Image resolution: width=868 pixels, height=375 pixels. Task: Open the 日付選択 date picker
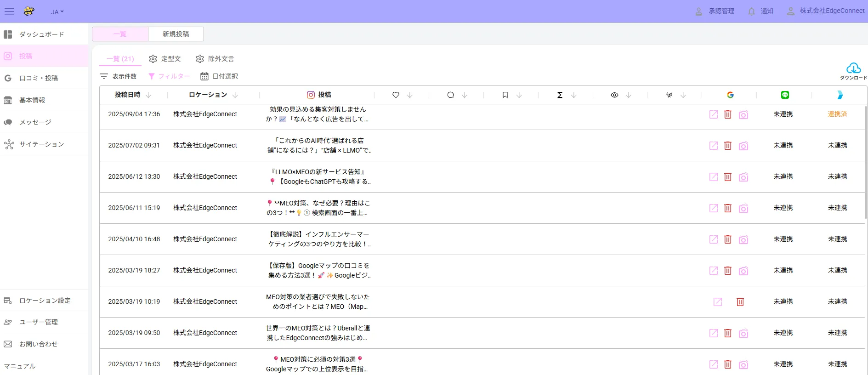click(220, 76)
